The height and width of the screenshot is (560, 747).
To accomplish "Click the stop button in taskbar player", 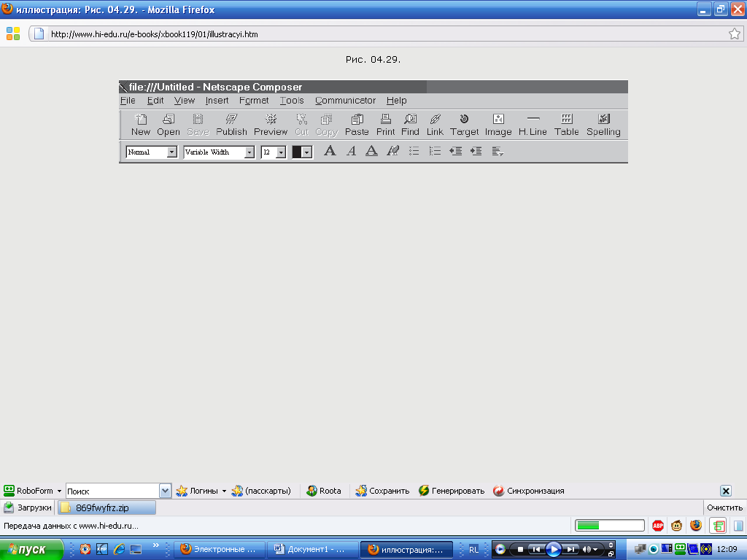I will pyautogui.click(x=520, y=550).
